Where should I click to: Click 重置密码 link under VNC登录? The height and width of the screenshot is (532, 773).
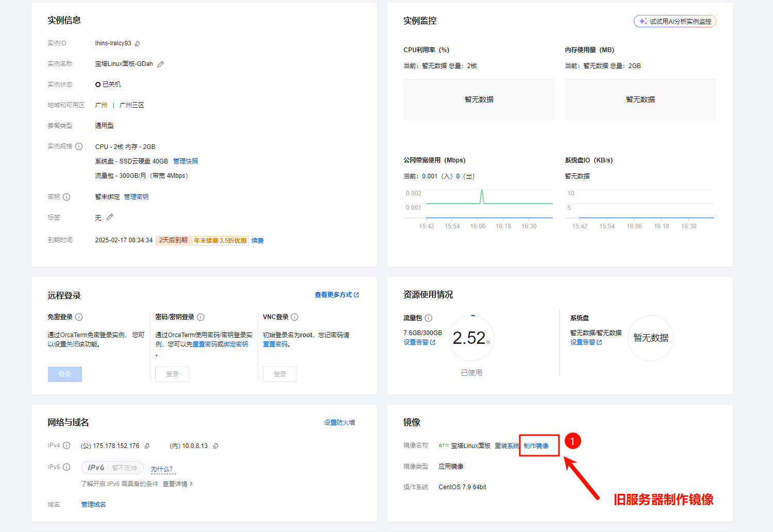click(275, 344)
